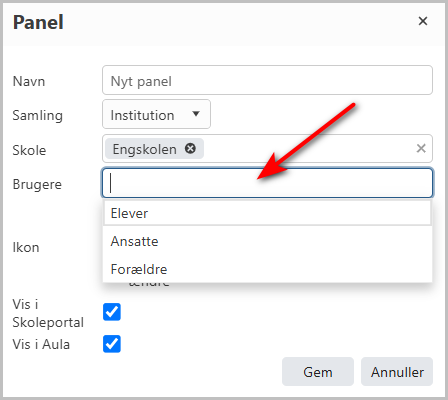Choose Ansatte from the Brugere list

[267, 241]
